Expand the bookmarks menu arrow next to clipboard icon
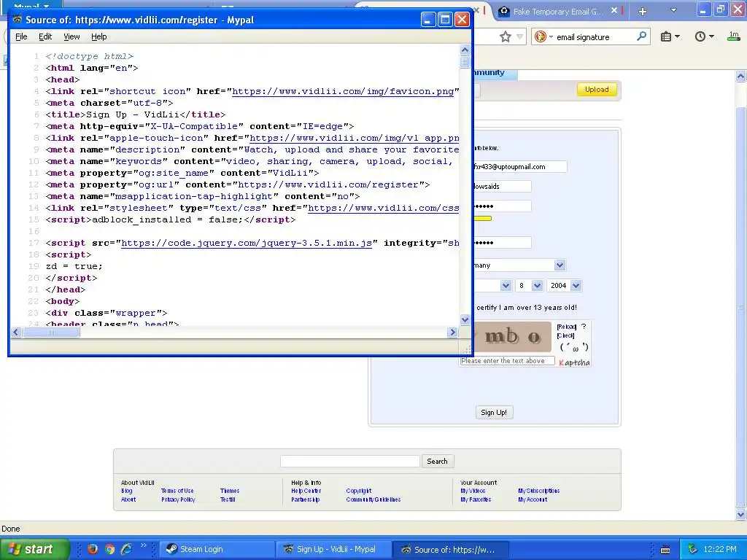This screenshot has height=560, width=747. [677, 36]
